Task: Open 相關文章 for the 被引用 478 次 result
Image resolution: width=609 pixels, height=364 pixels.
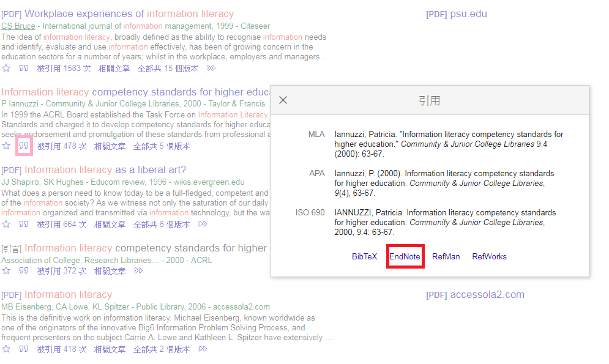Action: [110, 146]
